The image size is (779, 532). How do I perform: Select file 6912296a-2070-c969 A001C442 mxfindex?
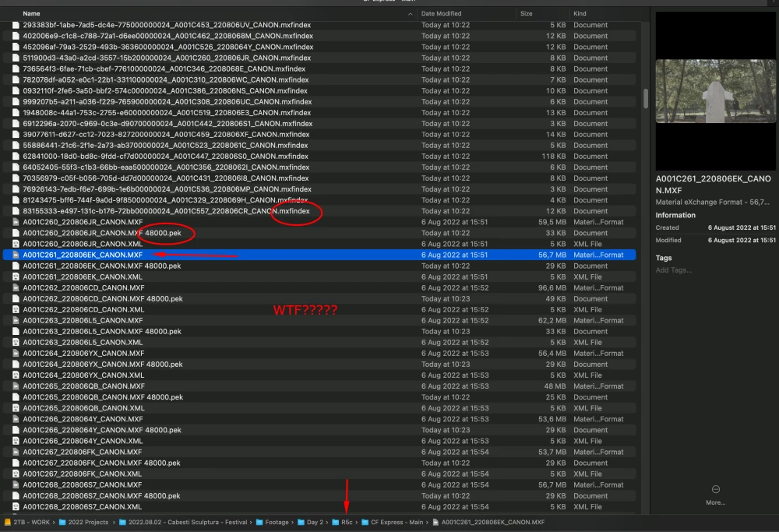[167, 123]
